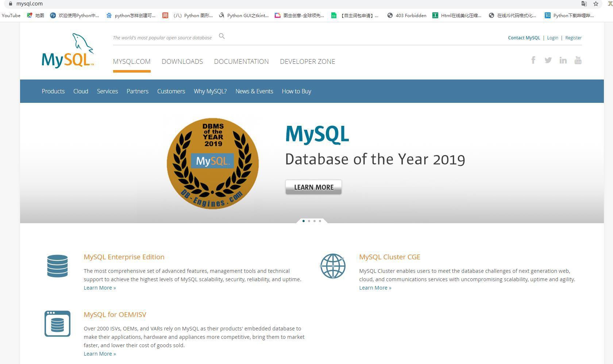Open the 图虫创意 bookmark
Viewport: 613px width, 364px height.
(300, 15)
